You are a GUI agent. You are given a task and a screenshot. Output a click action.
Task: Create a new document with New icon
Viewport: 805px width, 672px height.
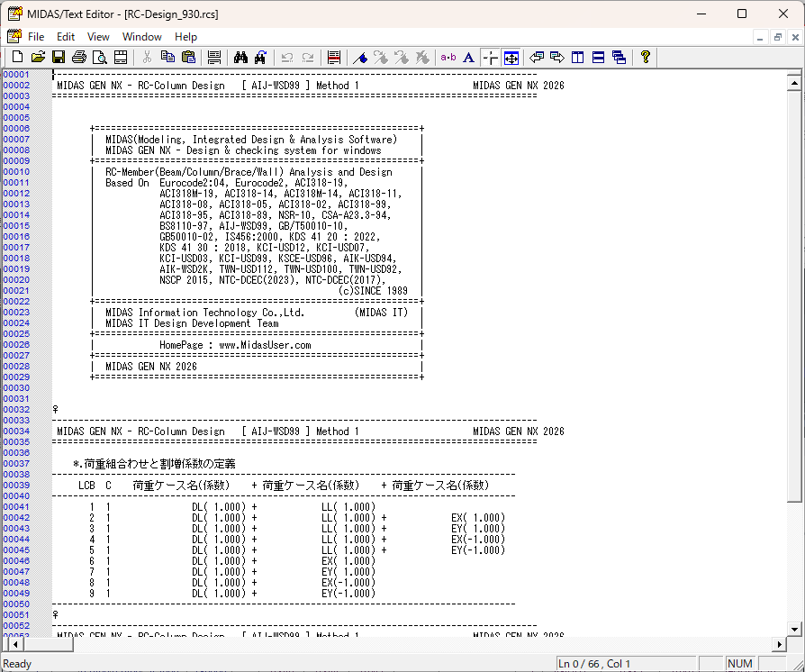pos(17,57)
